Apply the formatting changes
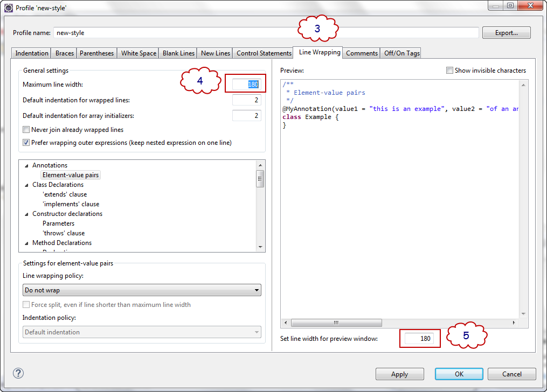 [x=399, y=374]
